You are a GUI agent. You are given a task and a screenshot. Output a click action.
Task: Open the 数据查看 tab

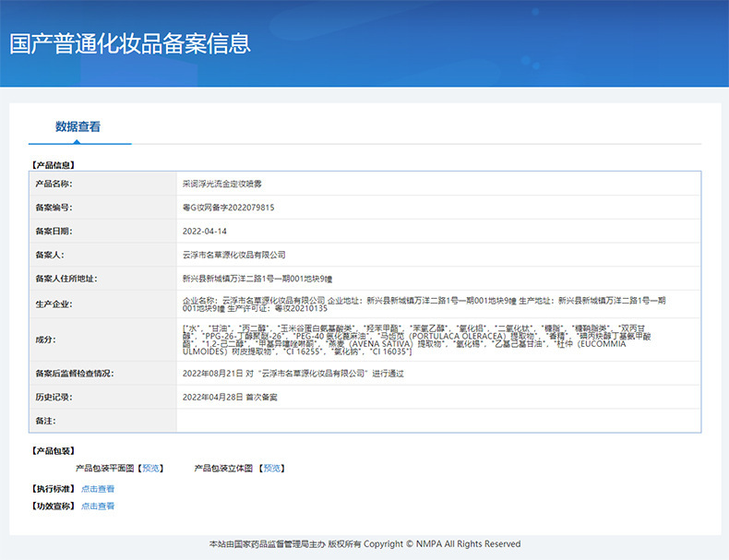click(x=78, y=127)
